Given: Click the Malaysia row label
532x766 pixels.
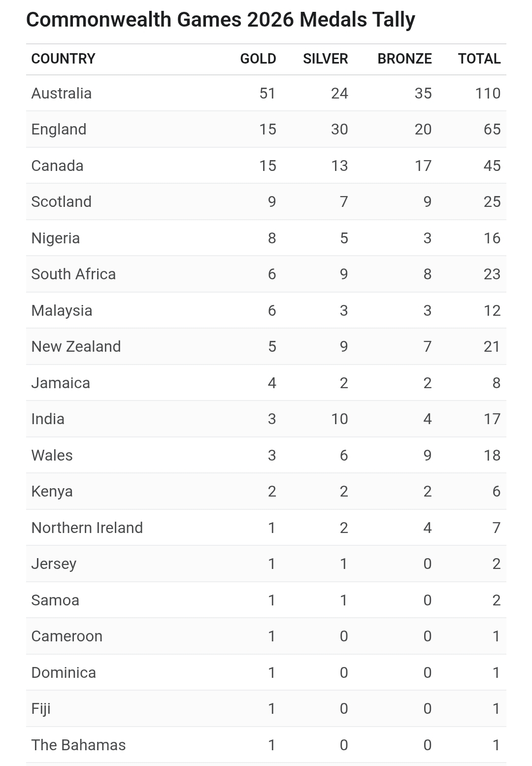Looking at the screenshot, I should click(x=62, y=310).
